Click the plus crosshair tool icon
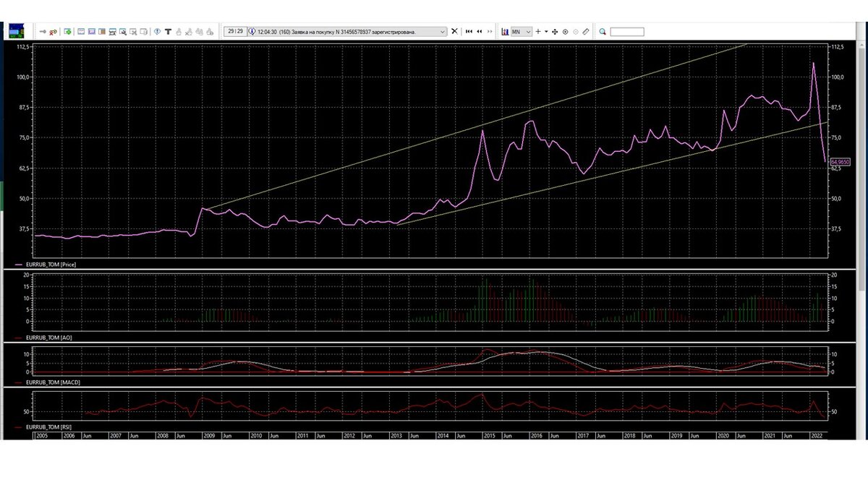 point(537,31)
